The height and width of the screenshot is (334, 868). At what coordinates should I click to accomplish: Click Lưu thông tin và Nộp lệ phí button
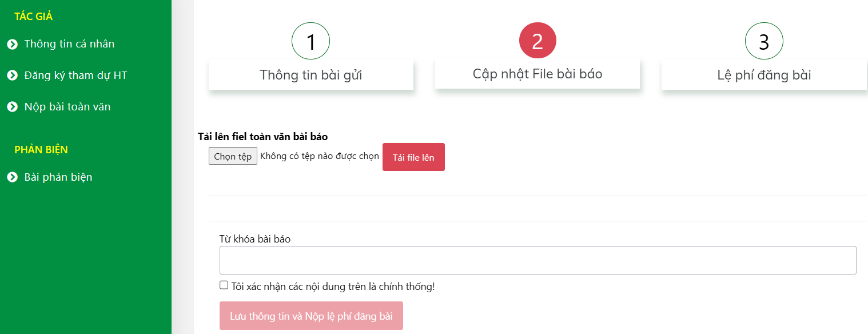pos(311,316)
